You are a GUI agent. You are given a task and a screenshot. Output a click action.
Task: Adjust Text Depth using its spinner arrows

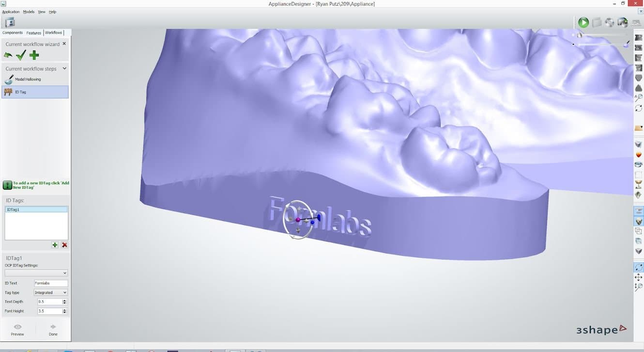click(x=65, y=302)
